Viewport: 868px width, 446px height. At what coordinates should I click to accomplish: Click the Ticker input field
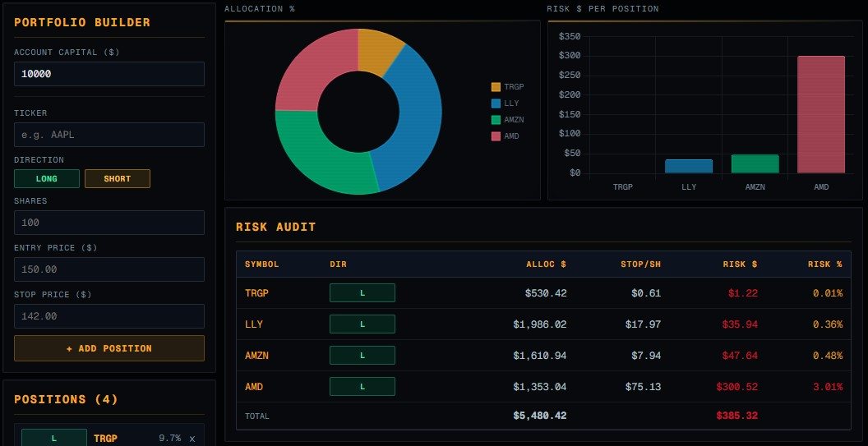point(109,135)
